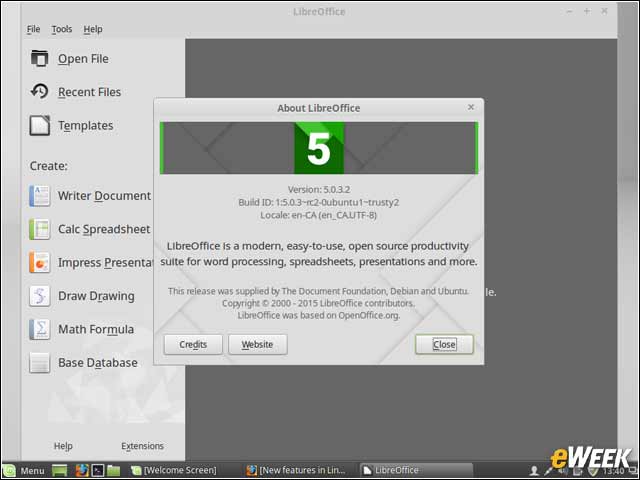The height and width of the screenshot is (480, 640).
Task: Click the Open File folder icon
Action: click(x=40, y=58)
